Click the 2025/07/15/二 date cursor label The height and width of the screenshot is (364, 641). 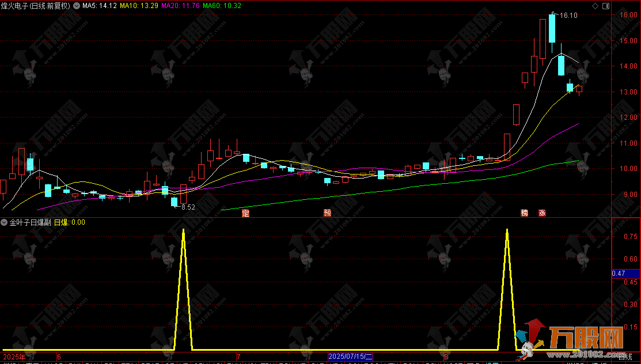tap(350, 357)
